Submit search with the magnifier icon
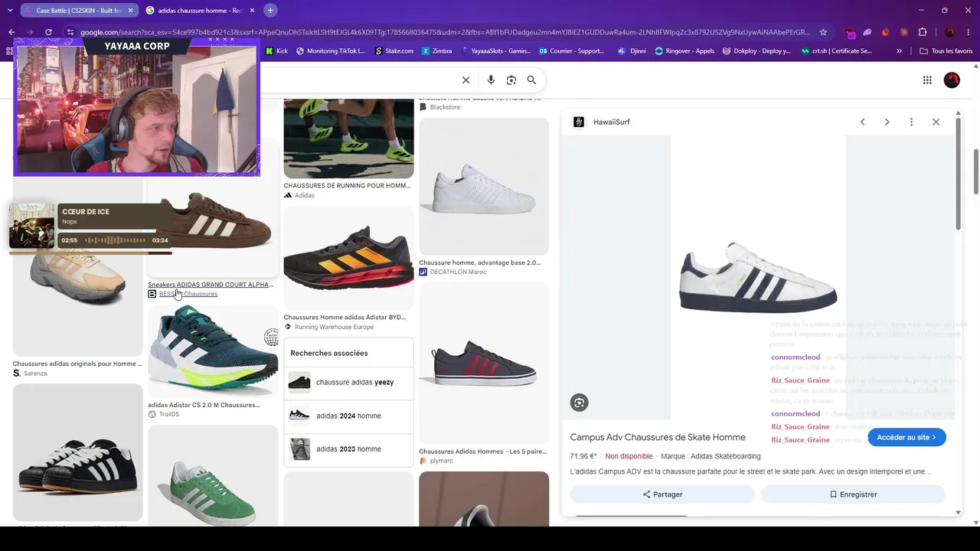Screen dimensions: 980x551 pyautogui.click(x=531, y=80)
